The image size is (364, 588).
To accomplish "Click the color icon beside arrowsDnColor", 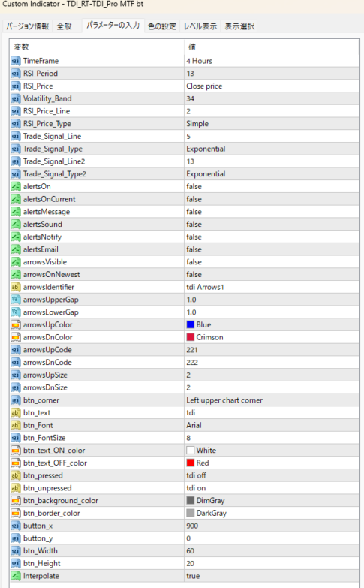I will tap(15, 337).
